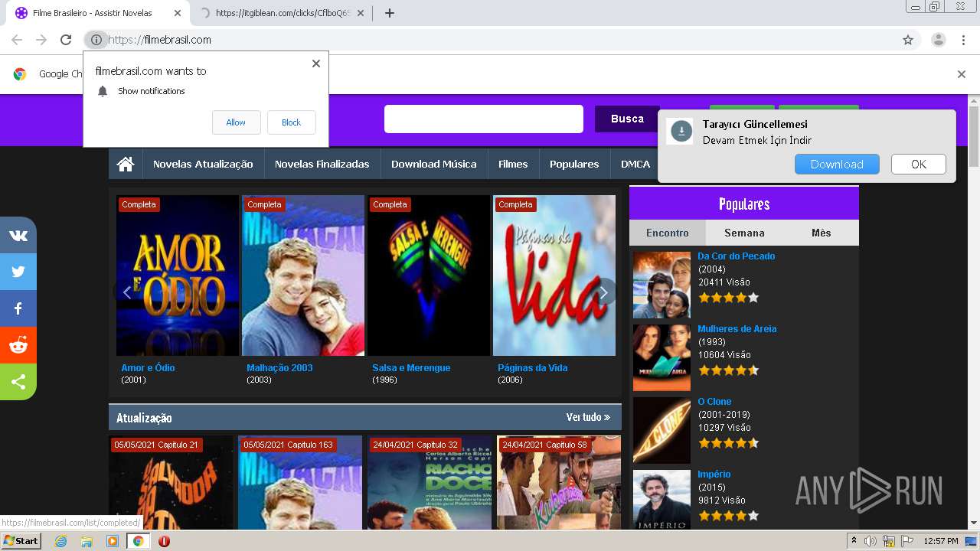Click the Busca search button
This screenshot has width=980, height=551.
(x=627, y=119)
